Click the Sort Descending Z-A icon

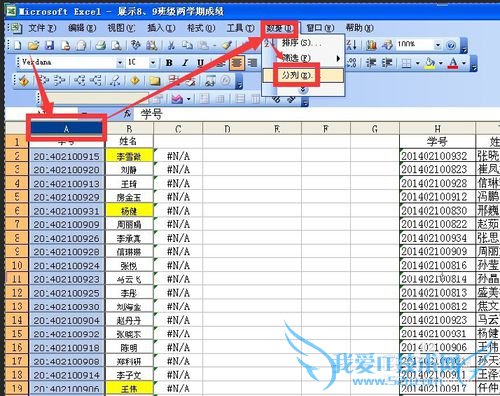pos(352,45)
